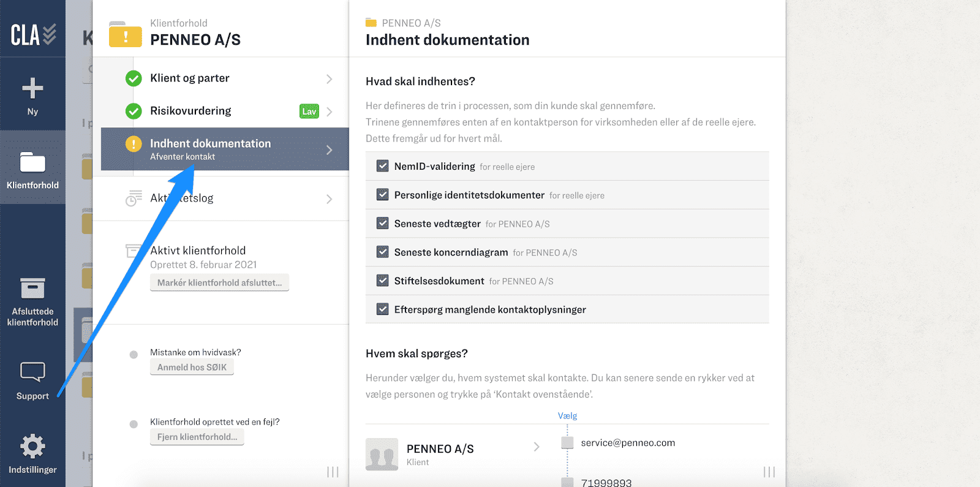This screenshot has width=980, height=487.
Task: Click the Vælg link above contacts
Action: point(567,415)
